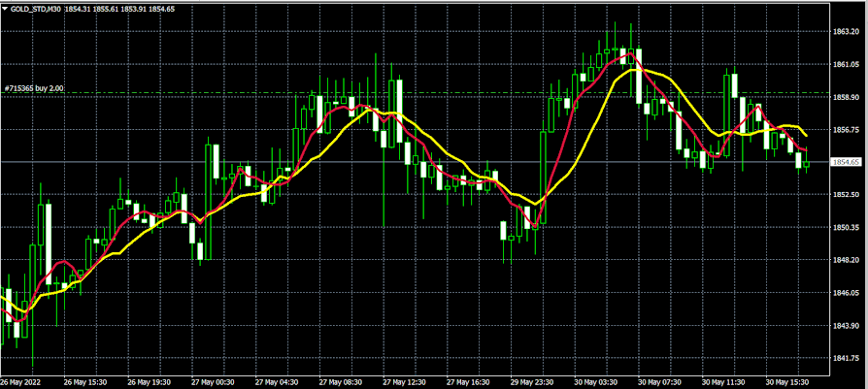
Task: Click the 1863.20 price axis label
Action: [x=846, y=32]
